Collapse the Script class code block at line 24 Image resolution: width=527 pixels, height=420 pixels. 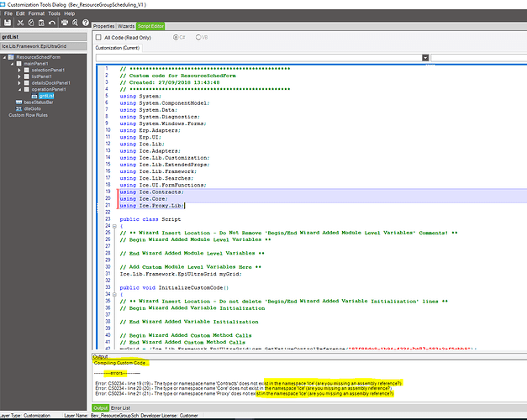coord(114,226)
